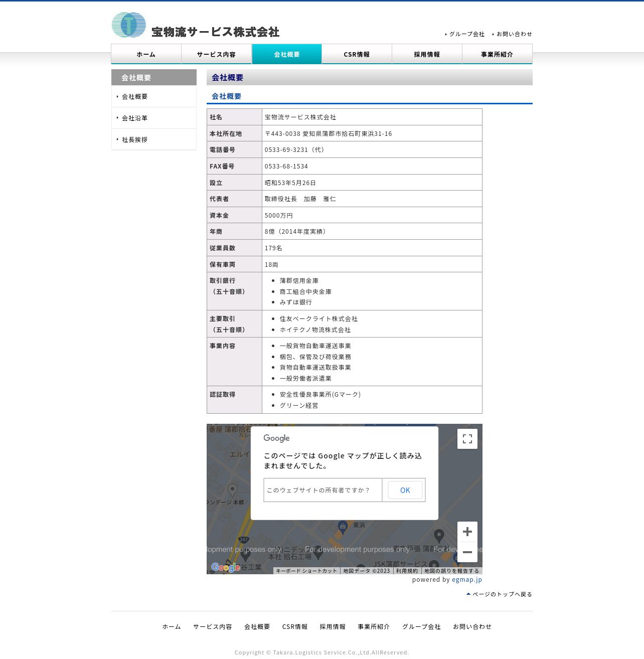Click the このウェブサイトの所有者ですか？ link

pos(318,490)
